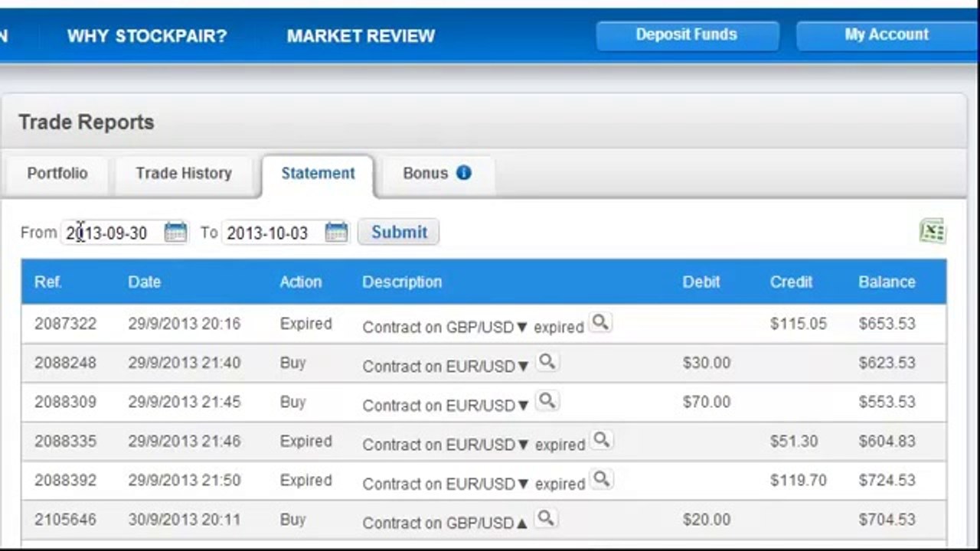Open My Account button

[x=887, y=35]
